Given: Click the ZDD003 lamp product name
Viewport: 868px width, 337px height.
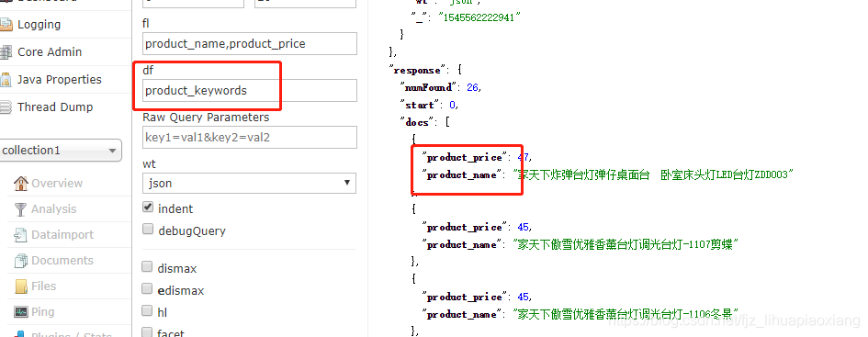Looking at the screenshot, I should tap(654, 174).
